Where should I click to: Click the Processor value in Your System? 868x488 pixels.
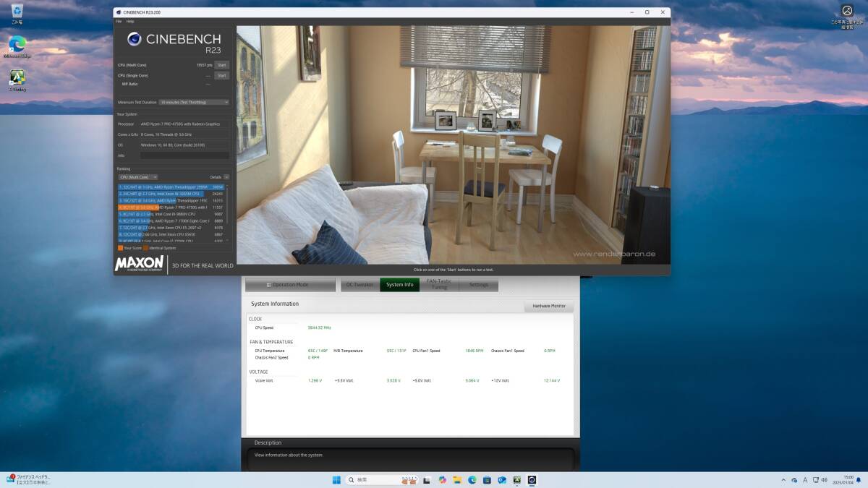(x=180, y=124)
